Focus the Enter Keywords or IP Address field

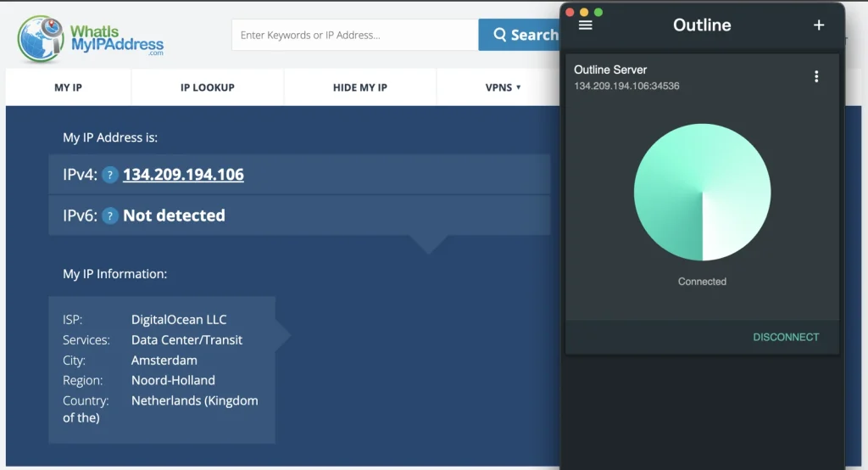(x=354, y=36)
